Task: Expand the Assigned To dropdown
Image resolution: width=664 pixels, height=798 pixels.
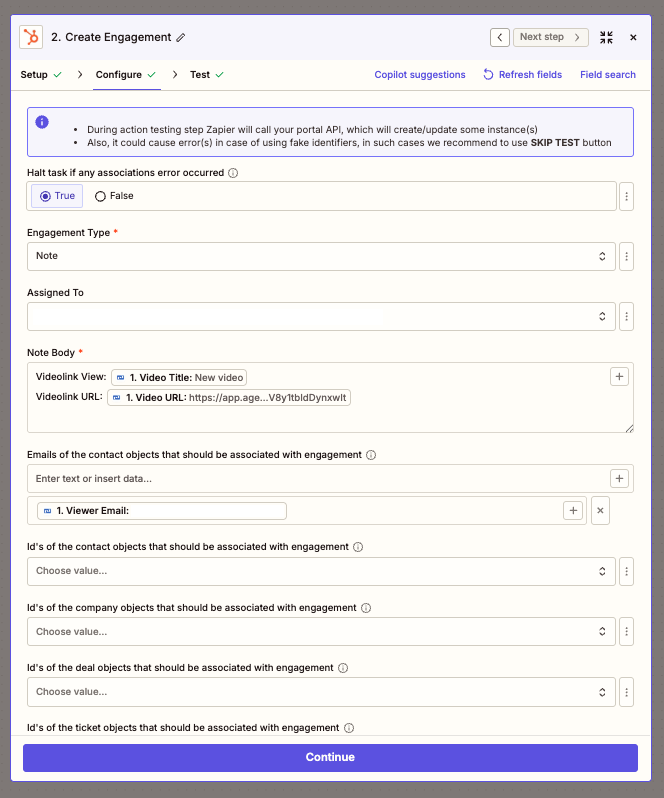Action: click(321, 316)
